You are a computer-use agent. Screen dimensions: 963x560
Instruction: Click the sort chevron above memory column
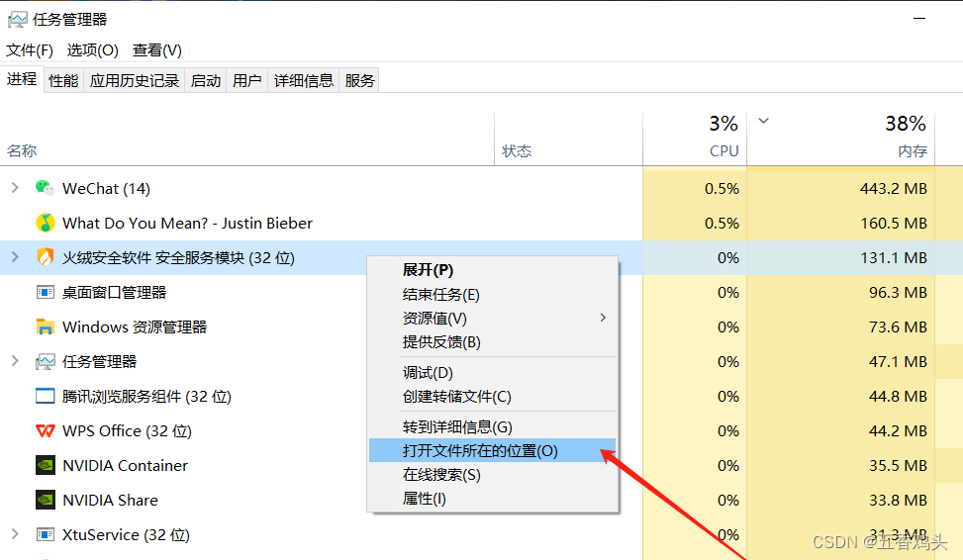tap(763, 121)
